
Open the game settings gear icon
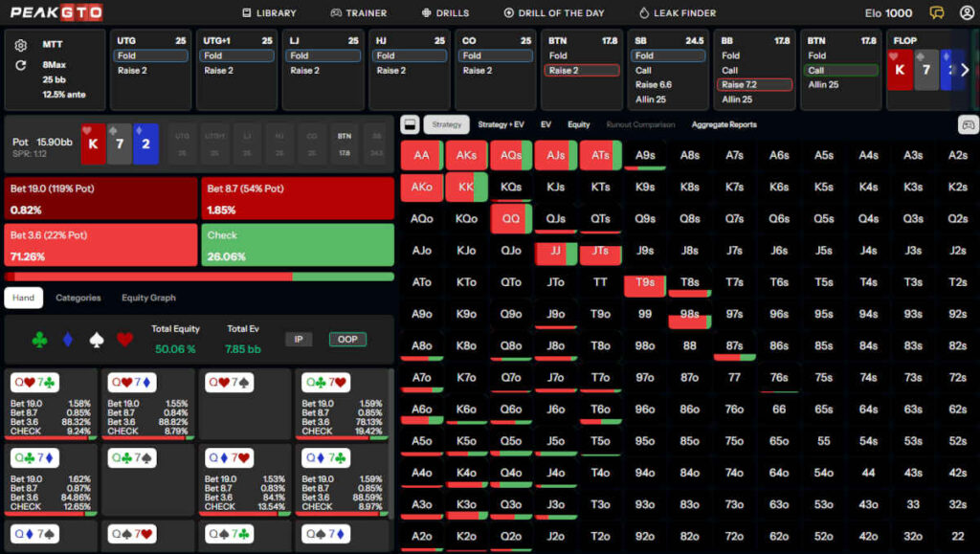point(21,45)
